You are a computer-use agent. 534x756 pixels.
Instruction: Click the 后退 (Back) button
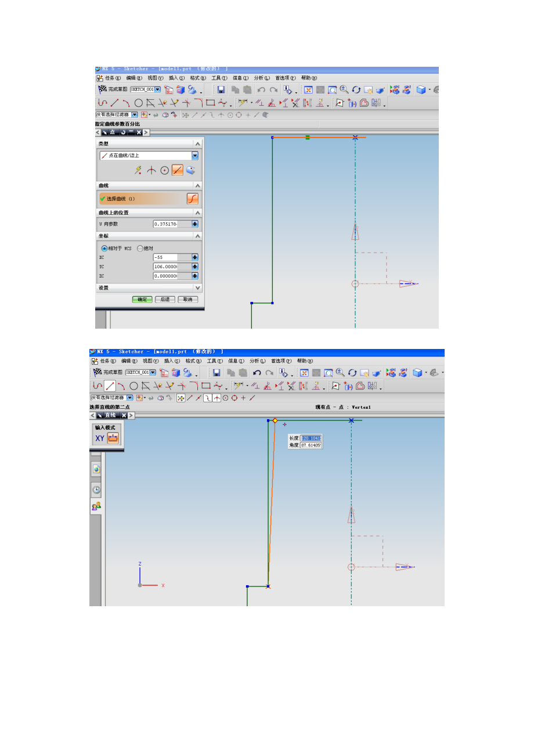coord(165,300)
